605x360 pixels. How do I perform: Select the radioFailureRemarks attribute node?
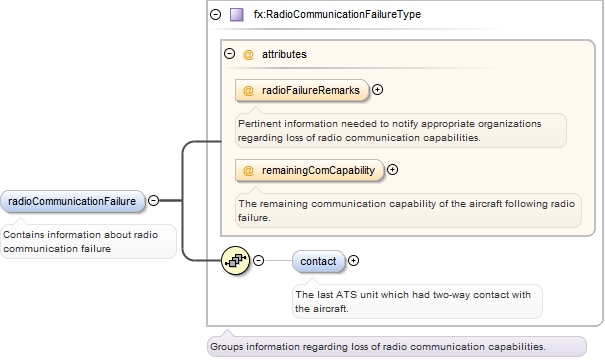click(x=302, y=90)
